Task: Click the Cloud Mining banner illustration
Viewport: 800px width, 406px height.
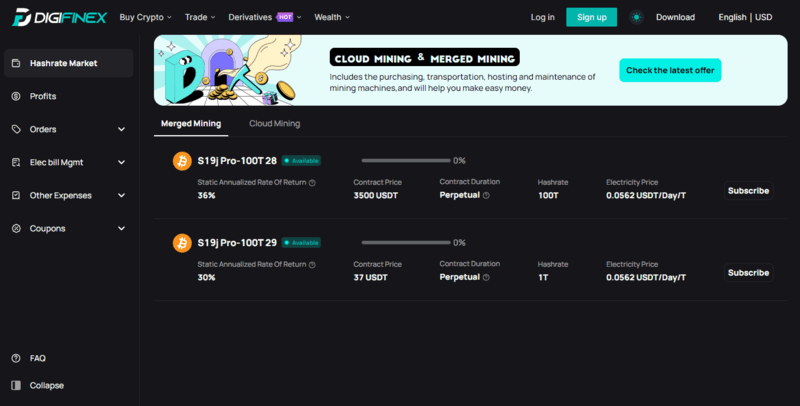Action: pos(228,70)
